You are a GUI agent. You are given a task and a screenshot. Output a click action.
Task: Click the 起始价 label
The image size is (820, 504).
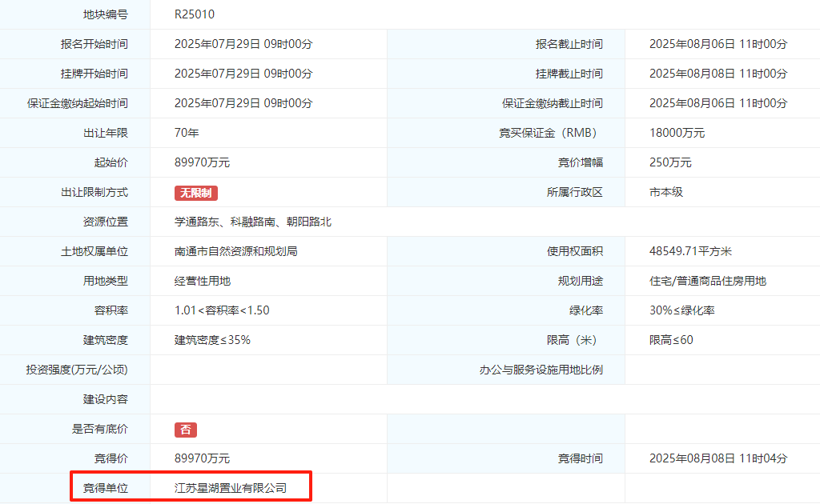click(111, 162)
